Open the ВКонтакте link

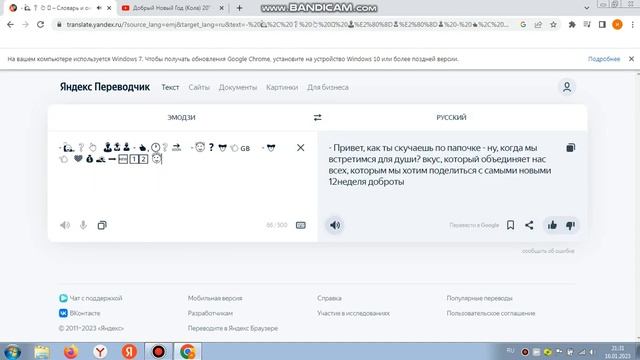80,313
